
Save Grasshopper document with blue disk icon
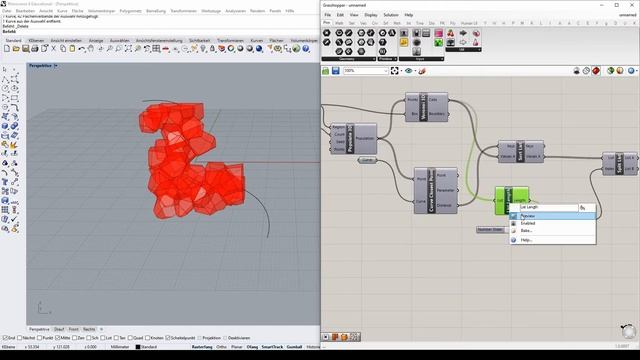336,71
